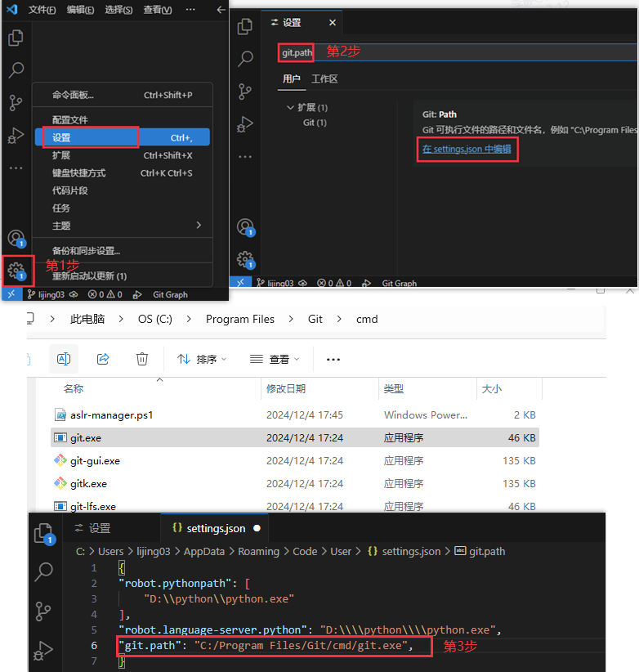Open the overflow menu dots after 查看(V)
The image size is (639, 672).
[x=190, y=10]
